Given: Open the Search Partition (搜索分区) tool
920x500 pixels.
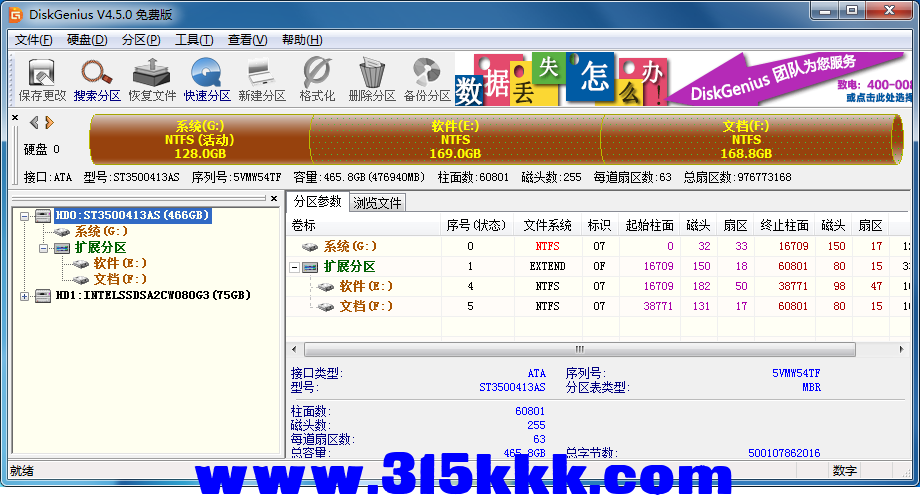Looking at the screenshot, I should point(97,80).
